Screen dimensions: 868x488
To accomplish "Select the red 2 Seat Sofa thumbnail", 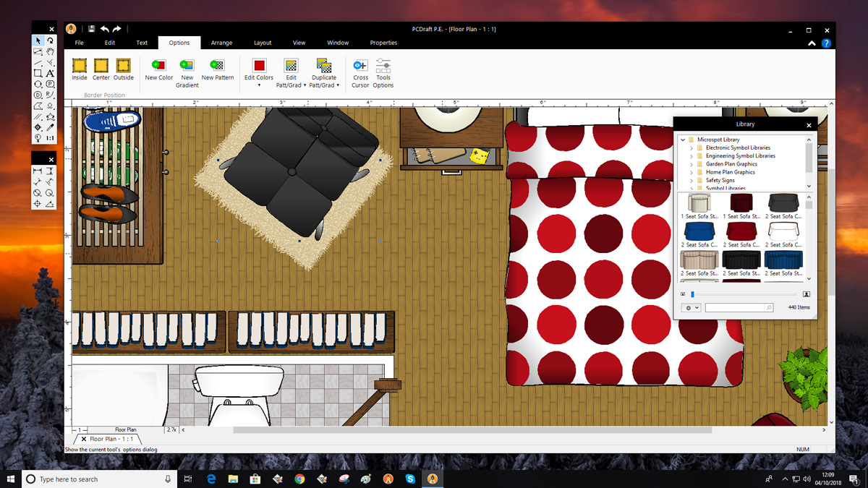I will tap(741, 231).
